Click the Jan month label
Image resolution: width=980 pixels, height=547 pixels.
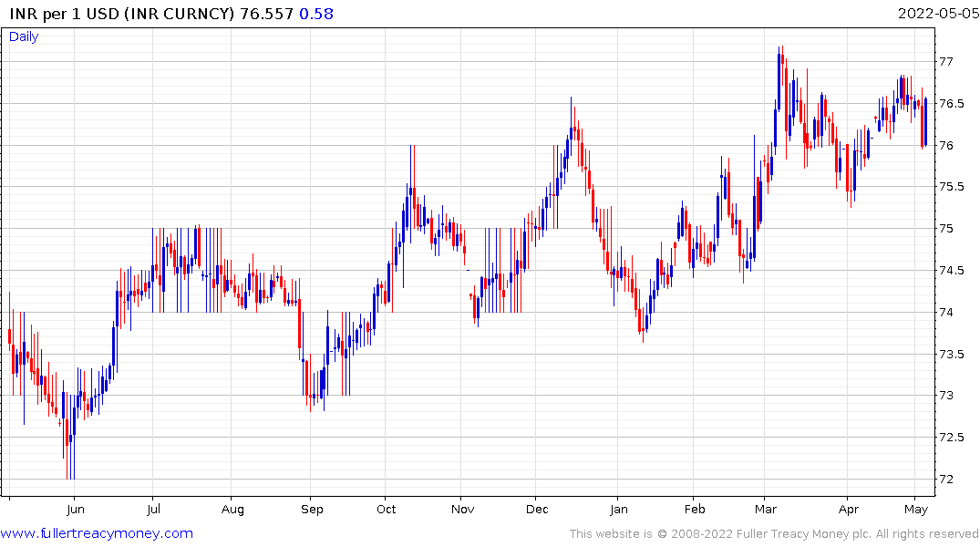click(x=619, y=510)
